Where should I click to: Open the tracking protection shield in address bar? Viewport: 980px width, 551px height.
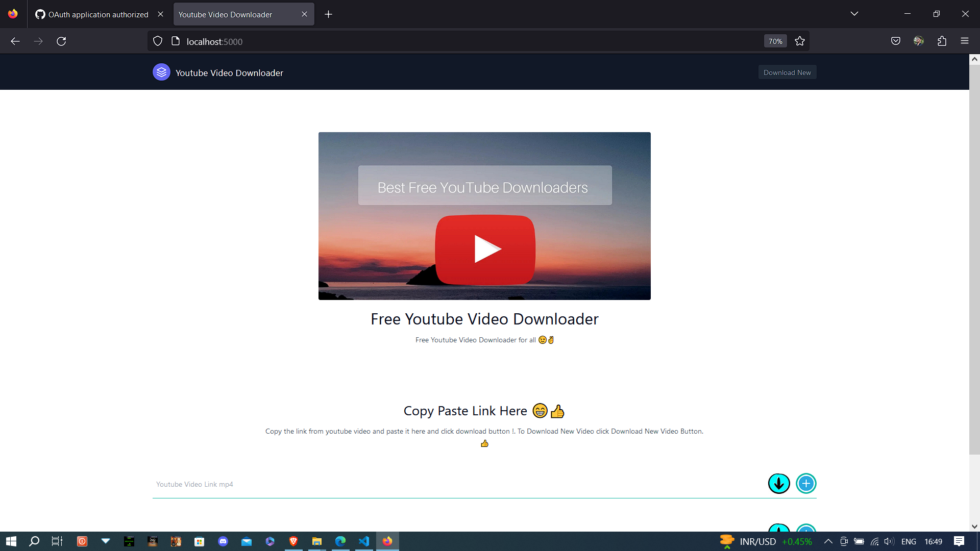[x=157, y=41]
